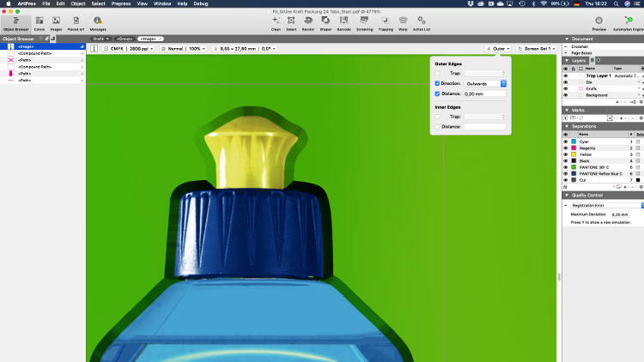Image resolution: width=644 pixels, height=362 pixels.
Task: Open the Direction Outwards dropdown
Action: pyautogui.click(x=485, y=83)
